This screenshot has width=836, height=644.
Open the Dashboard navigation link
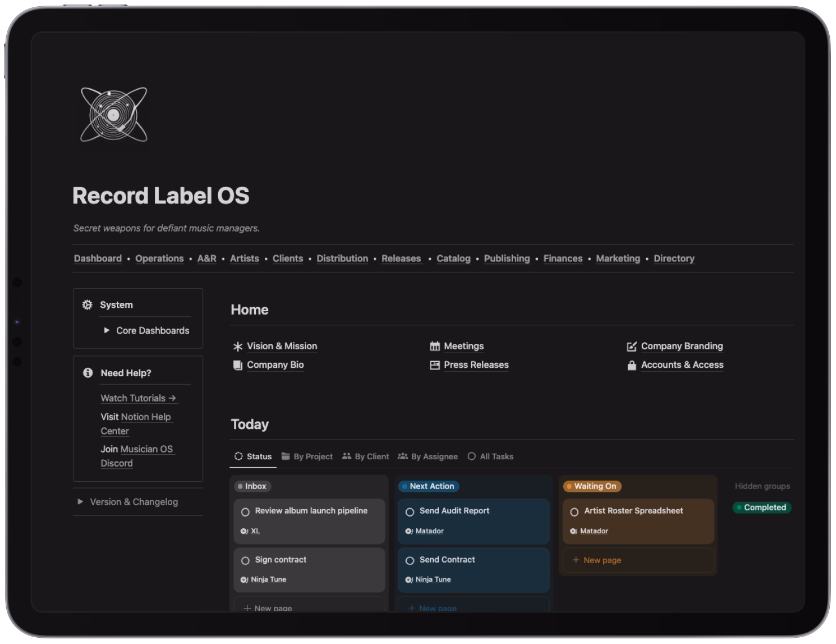point(98,258)
